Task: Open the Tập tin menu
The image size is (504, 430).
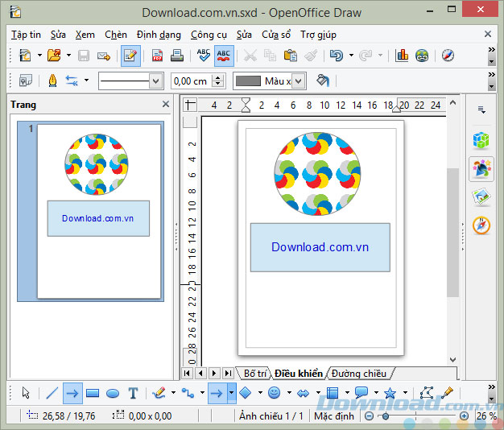Action: point(26,35)
